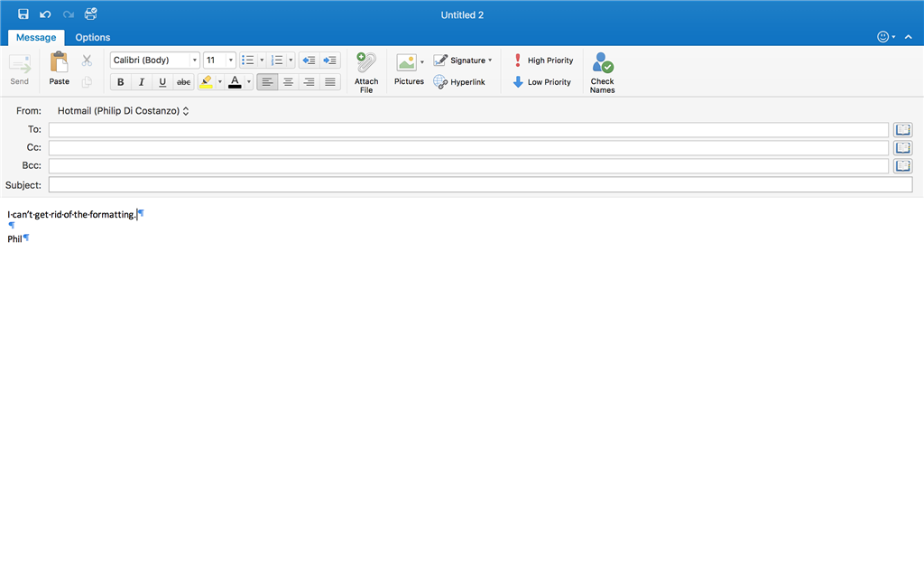Viewport: 924px width, 578px height.
Task: Open highlight color options arrow
Action: (220, 82)
